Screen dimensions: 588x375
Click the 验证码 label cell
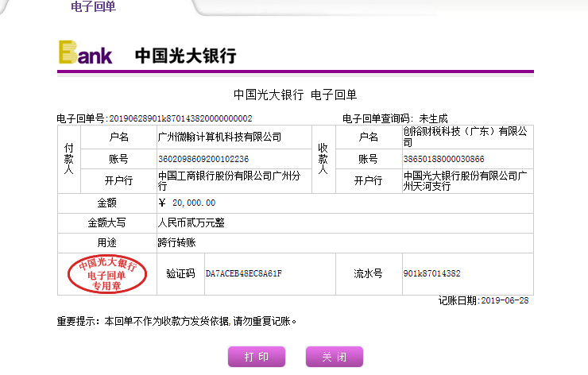[180, 274]
